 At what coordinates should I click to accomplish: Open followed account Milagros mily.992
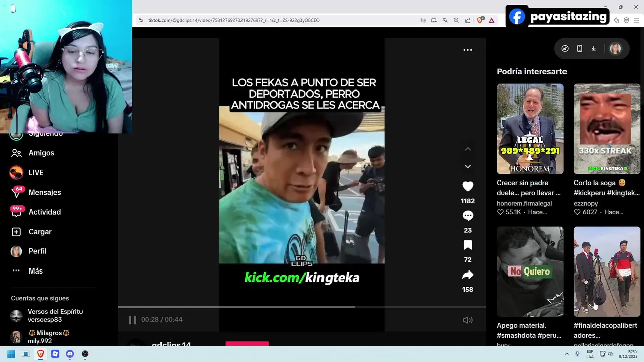[x=48, y=337]
